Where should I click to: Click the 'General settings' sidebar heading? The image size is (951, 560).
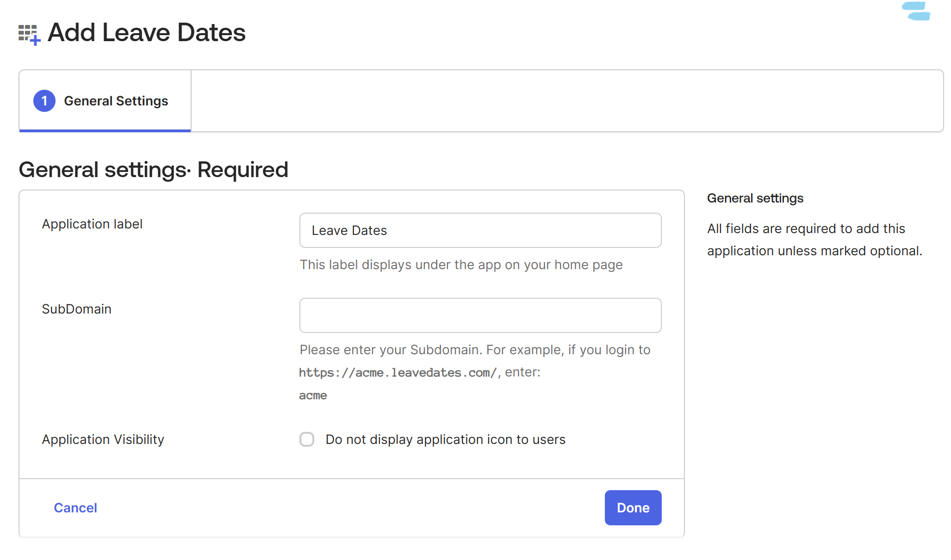point(755,198)
